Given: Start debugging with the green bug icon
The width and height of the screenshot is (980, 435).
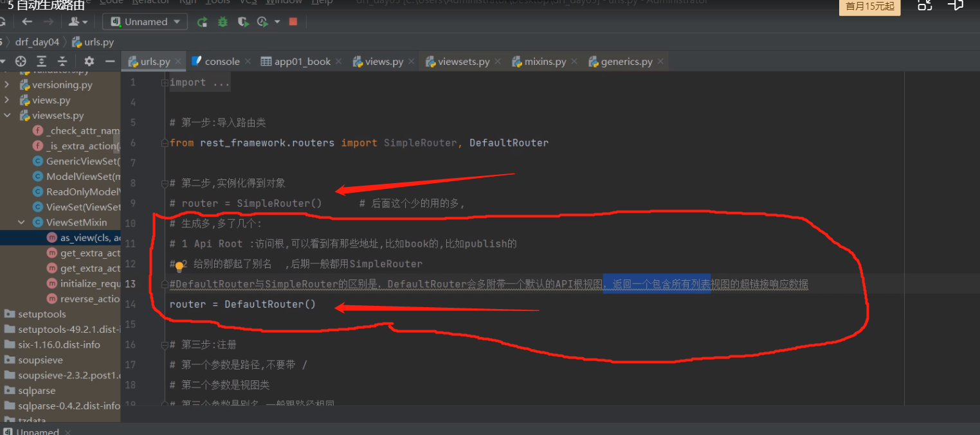Looking at the screenshot, I should point(222,22).
